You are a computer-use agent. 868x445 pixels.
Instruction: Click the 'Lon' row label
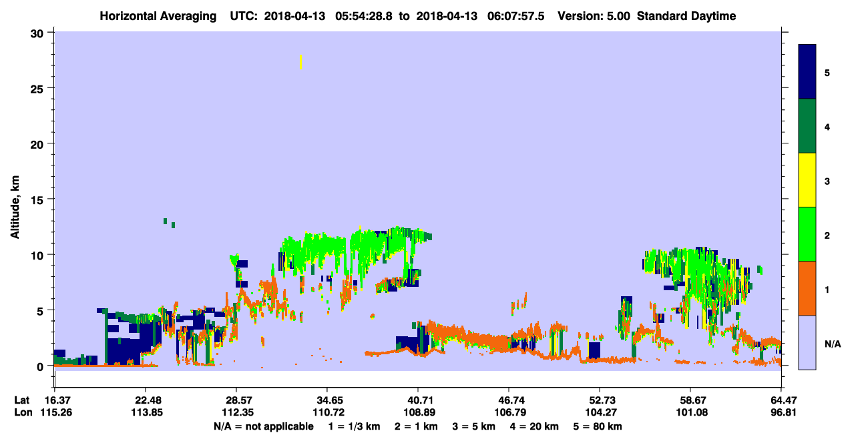23,412
